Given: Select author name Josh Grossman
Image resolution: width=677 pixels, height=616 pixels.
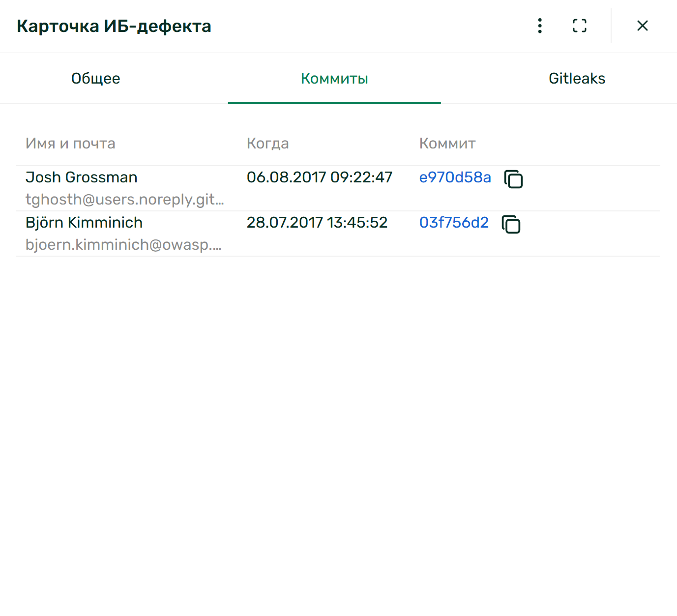Looking at the screenshot, I should 82,177.
